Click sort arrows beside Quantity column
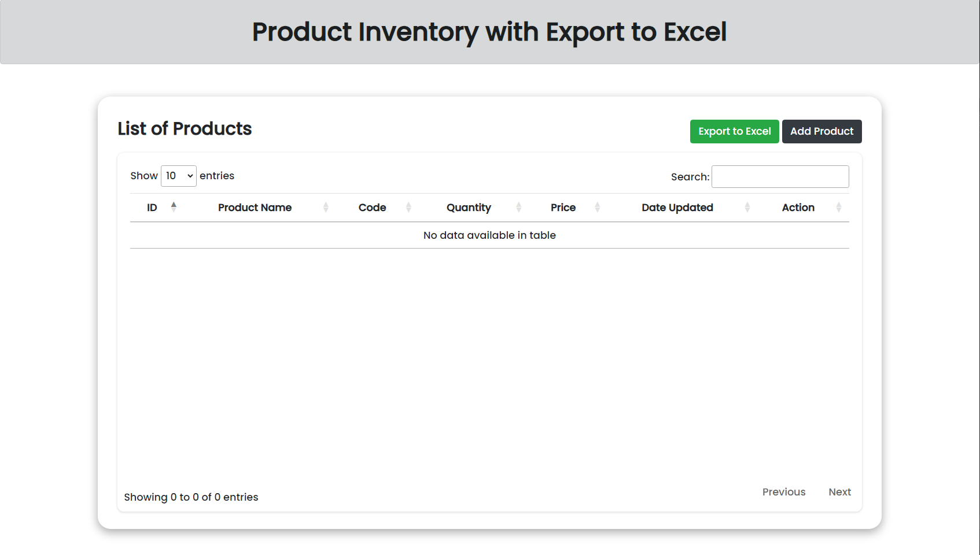The height and width of the screenshot is (555, 980). click(518, 207)
